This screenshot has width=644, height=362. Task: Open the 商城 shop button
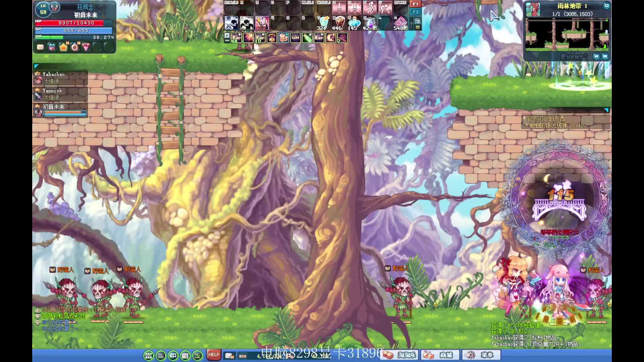click(441, 355)
